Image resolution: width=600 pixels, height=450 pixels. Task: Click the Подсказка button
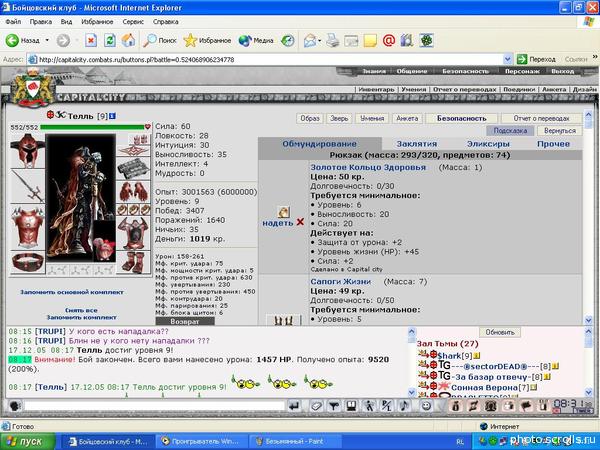[x=510, y=130]
